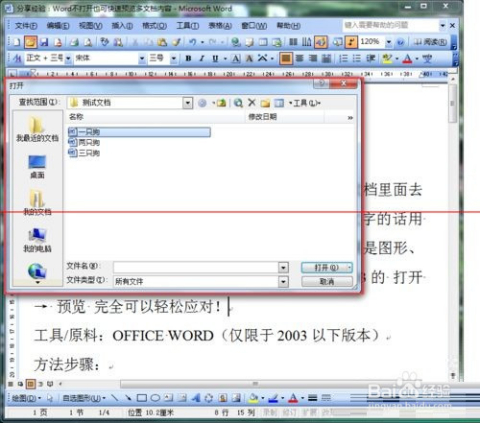Click the Columns icon in toolbar

pos(293,42)
